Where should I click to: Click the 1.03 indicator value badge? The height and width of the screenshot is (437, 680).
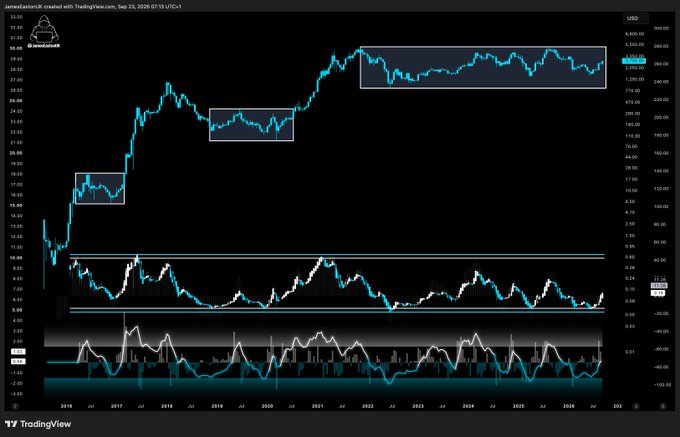18,352
